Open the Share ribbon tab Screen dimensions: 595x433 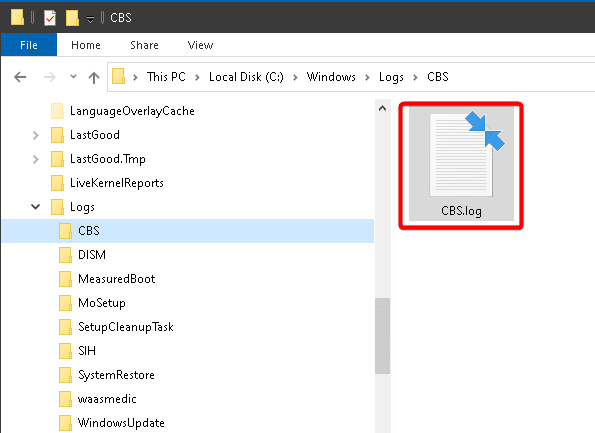coord(144,45)
